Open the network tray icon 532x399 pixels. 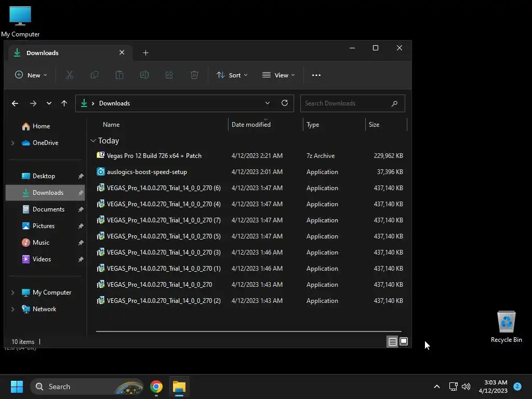[x=453, y=387]
